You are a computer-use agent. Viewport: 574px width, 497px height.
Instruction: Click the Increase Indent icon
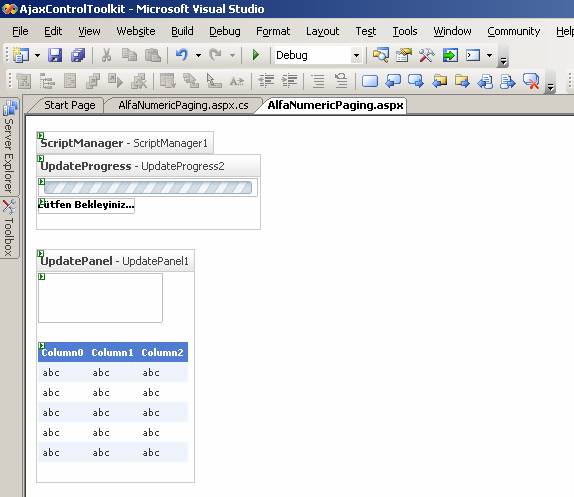(289, 81)
